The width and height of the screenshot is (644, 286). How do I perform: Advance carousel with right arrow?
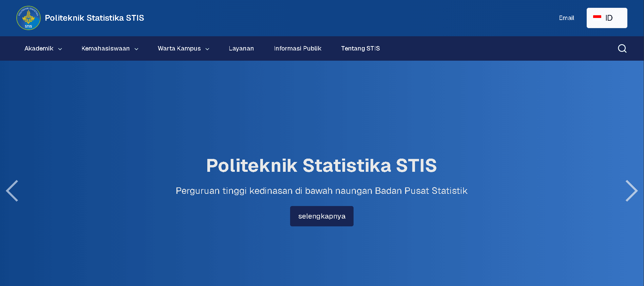pyautogui.click(x=631, y=191)
